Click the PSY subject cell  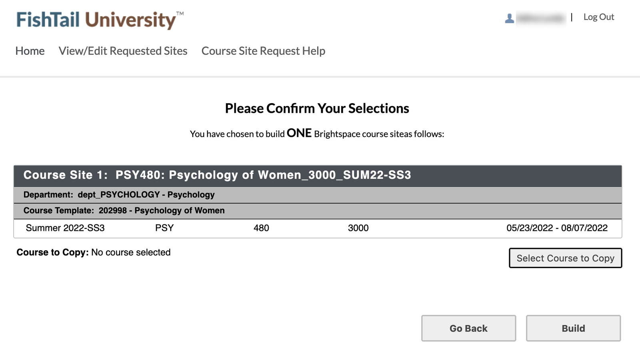tap(164, 228)
